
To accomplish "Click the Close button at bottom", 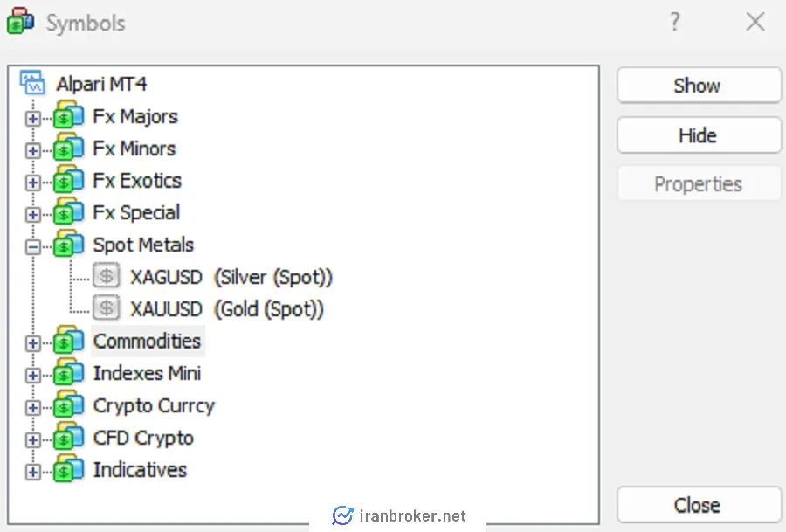I will pyautogui.click(x=697, y=505).
